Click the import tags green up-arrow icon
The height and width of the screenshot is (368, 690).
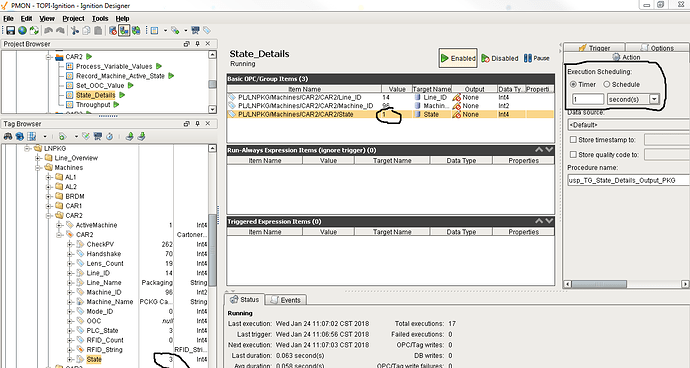[129, 136]
